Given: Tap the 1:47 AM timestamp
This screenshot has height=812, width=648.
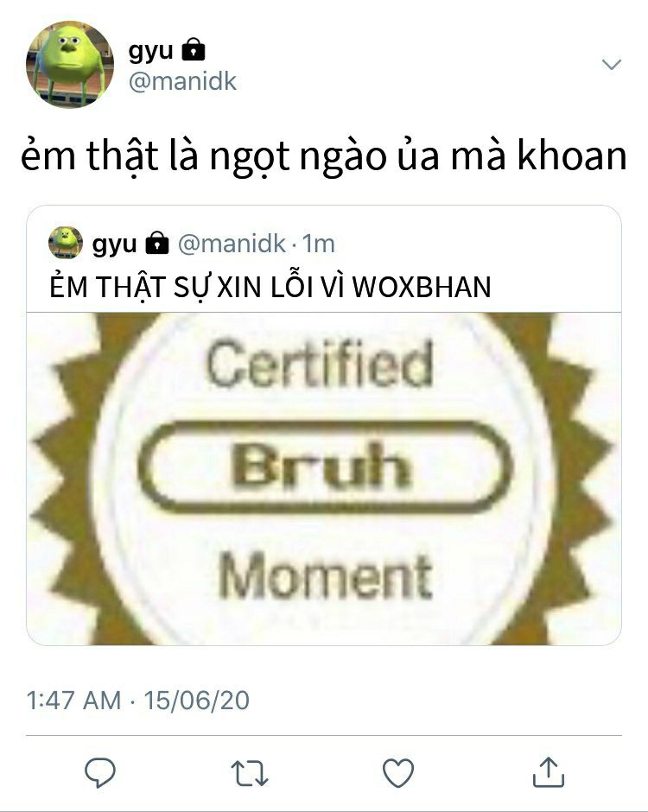Looking at the screenshot, I should 73,701.
